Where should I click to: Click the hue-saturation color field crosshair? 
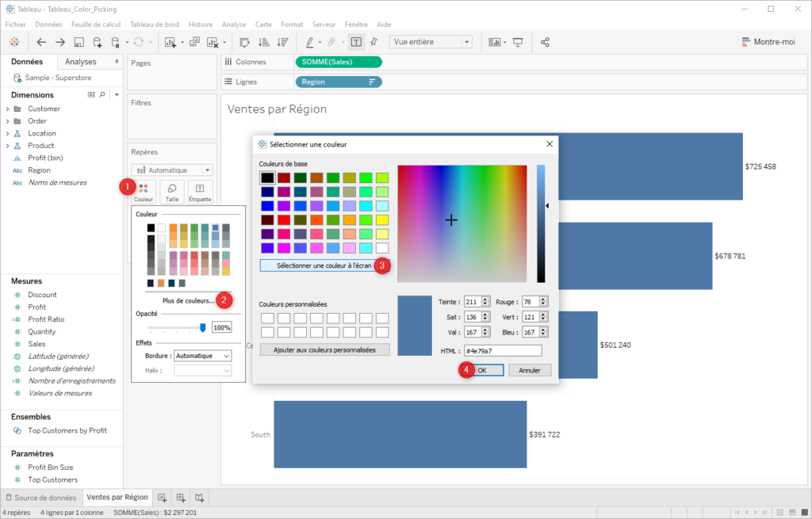[451, 220]
